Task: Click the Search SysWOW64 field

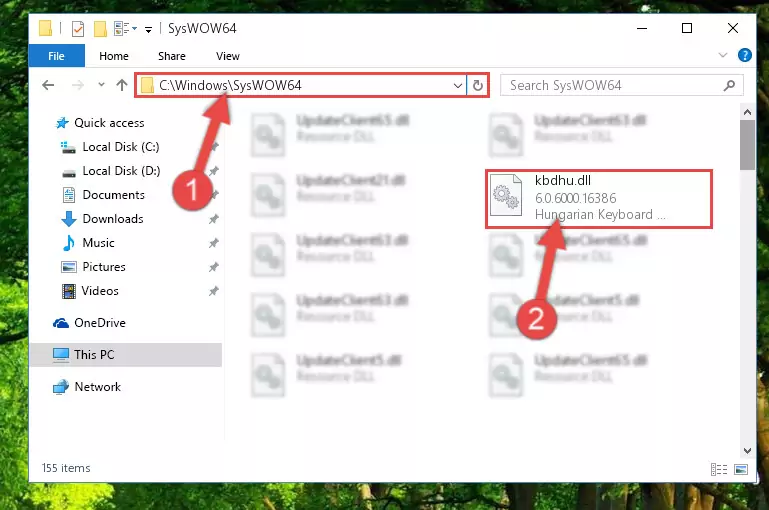Action: [x=621, y=85]
